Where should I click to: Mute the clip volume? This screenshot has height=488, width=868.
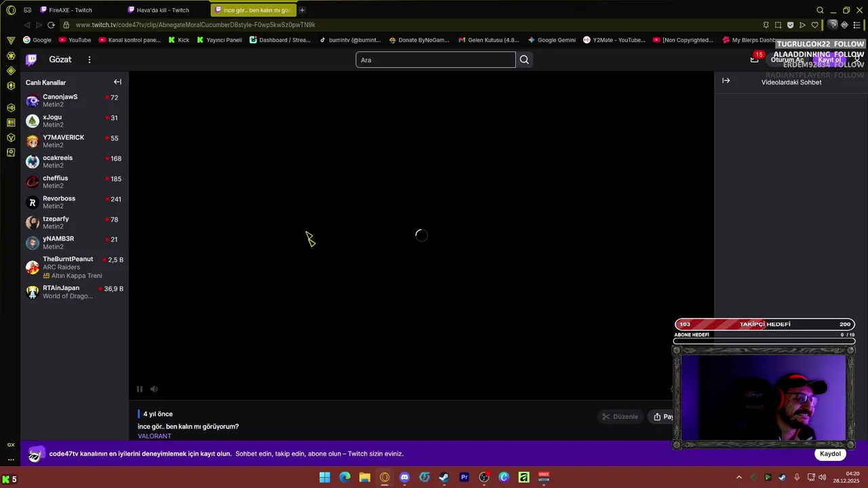[x=154, y=389]
